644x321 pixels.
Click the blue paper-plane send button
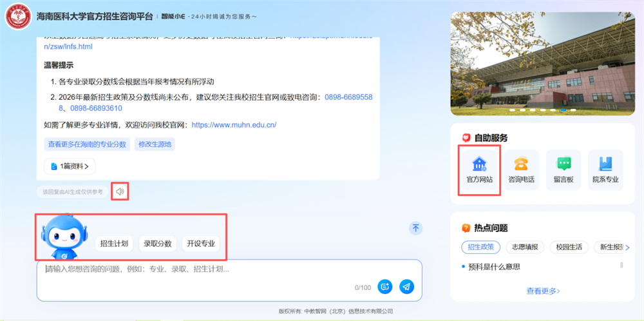(406, 286)
